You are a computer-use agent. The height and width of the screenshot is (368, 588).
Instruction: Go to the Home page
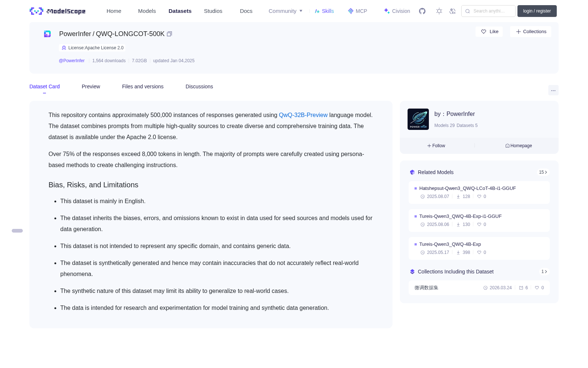pyautogui.click(x=114, y=11)
